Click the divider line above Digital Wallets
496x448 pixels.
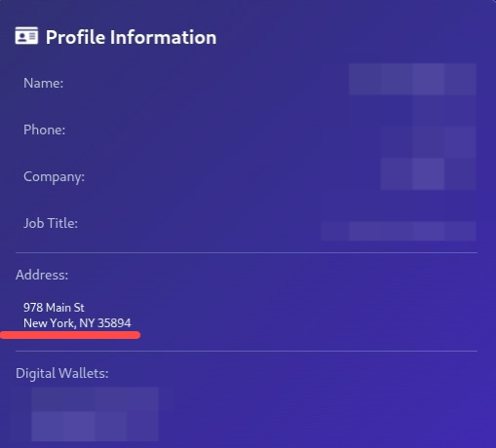tap(247, 351)
